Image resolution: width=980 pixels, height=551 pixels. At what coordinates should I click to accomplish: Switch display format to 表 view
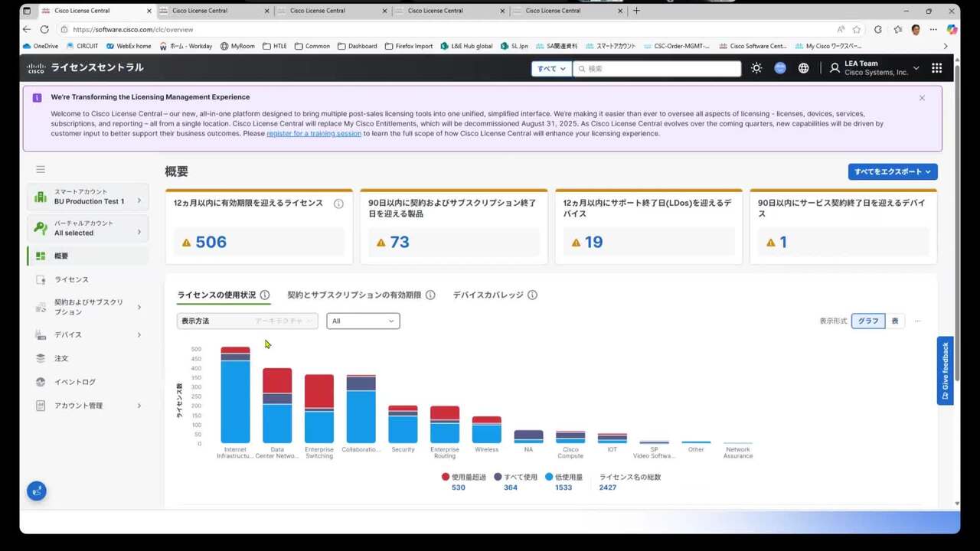click(x=895, y=321)
